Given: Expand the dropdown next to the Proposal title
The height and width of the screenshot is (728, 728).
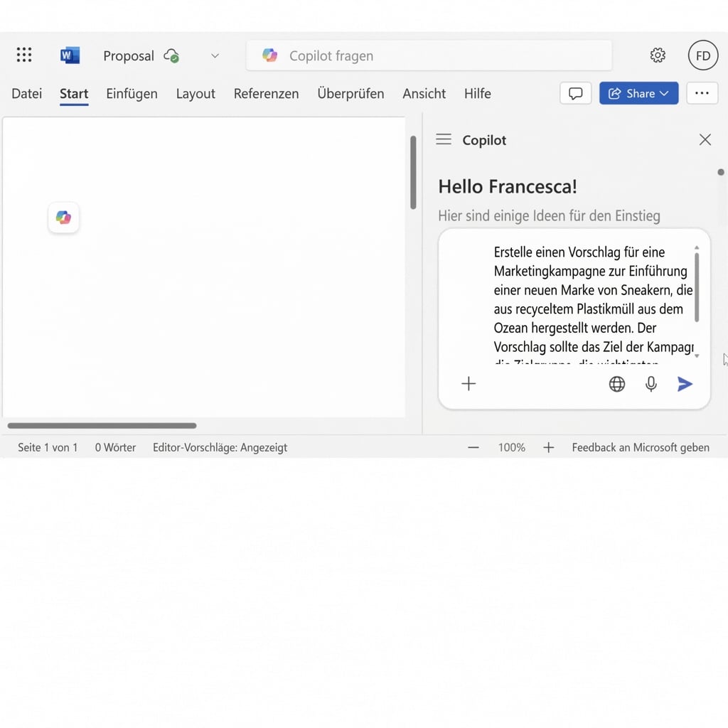Looking at the screenshot, I should (x=215, y=55).
